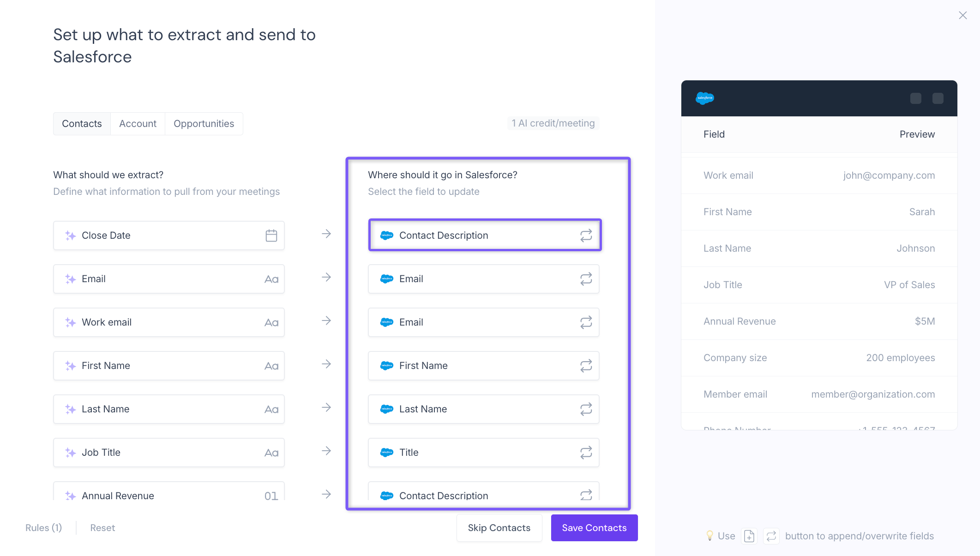This screenshot has width=980, height=556.
Task: Open the Last Name Salesforce field dropdown
Action: coord(483,409)
